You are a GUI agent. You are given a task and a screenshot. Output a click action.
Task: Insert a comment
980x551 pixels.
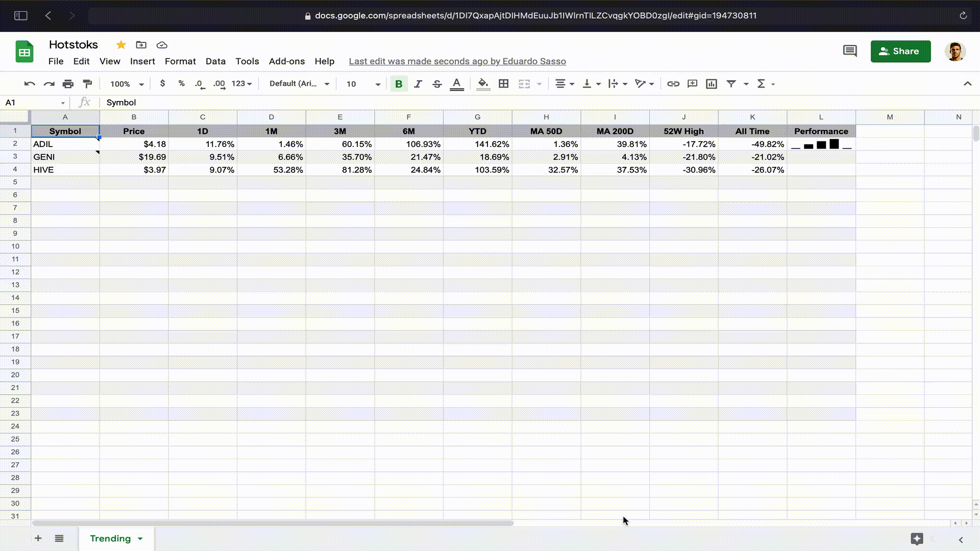coord(692,84)
